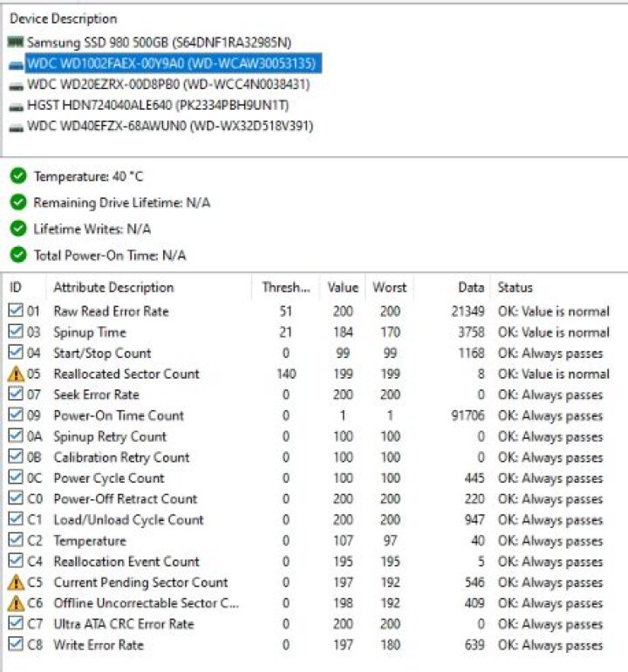Click the drive icon beside WD20EZRX

[x=16, y=86]
